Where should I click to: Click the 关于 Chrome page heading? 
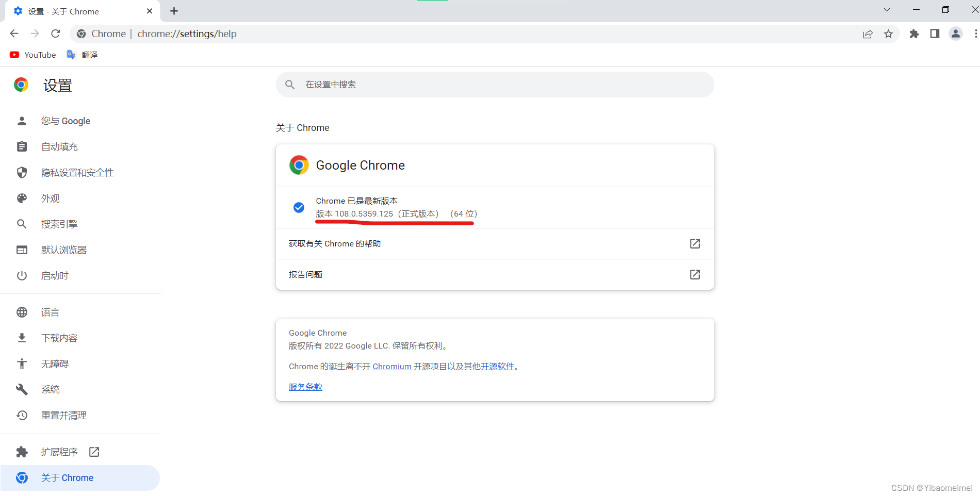tap(302, 127)
